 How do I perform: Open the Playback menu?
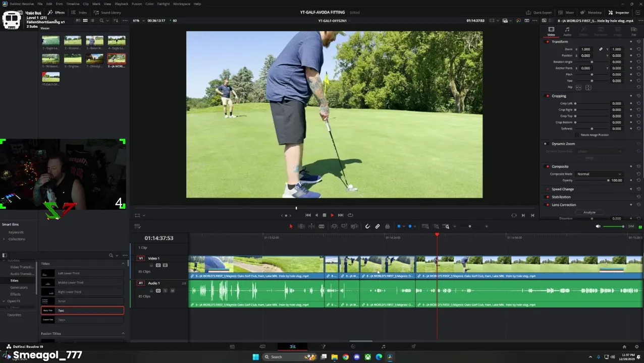click(121, 4)
